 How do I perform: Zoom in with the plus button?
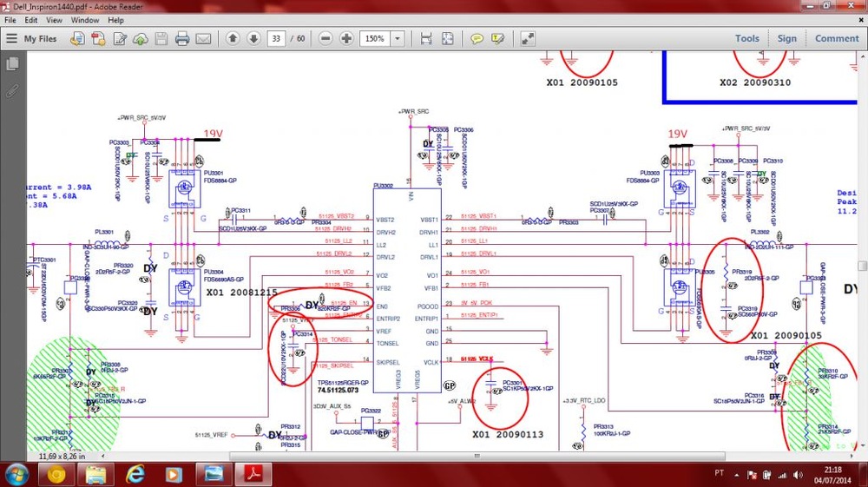tap(346, 39)
